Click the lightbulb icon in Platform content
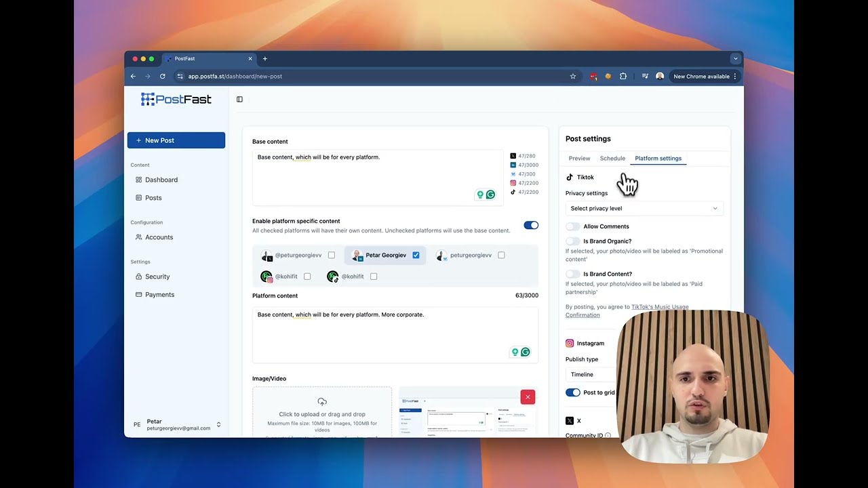Image resolution: width=868 pixels, height=488 pixels. [x=515, y=352]
